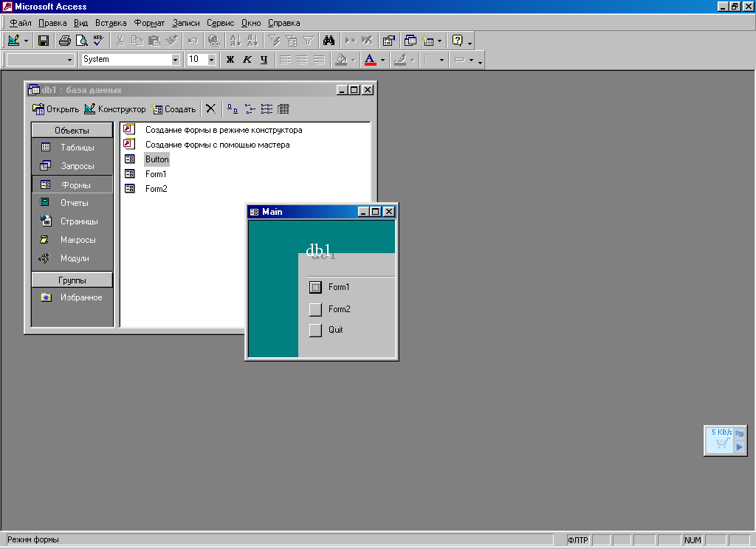This screenshot has width=756, height=549.
Task: Open the Вставка menu
Action: 111,23
